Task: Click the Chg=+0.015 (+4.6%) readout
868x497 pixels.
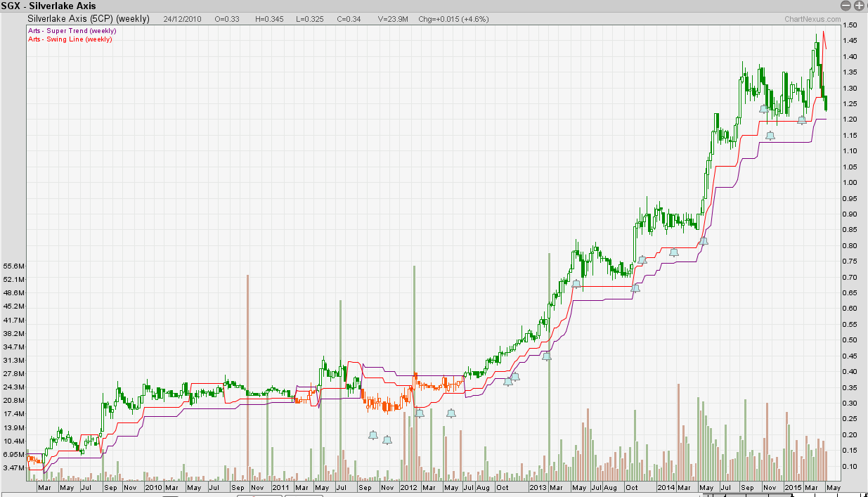Action: 452,20
